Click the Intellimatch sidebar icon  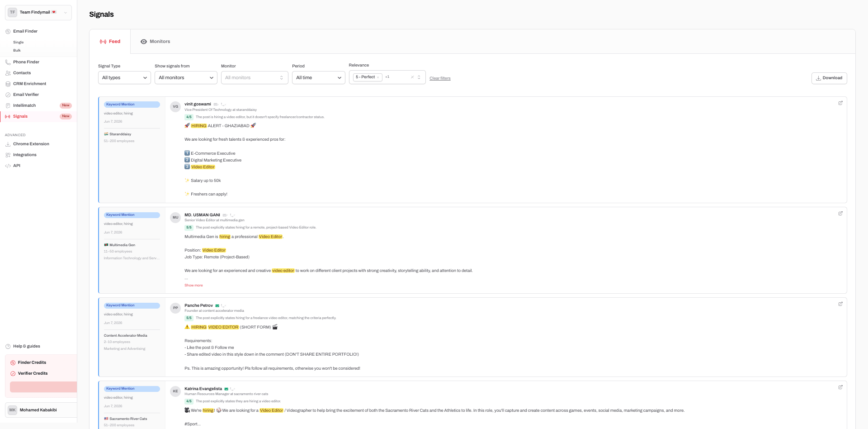[x=8, y=105]
